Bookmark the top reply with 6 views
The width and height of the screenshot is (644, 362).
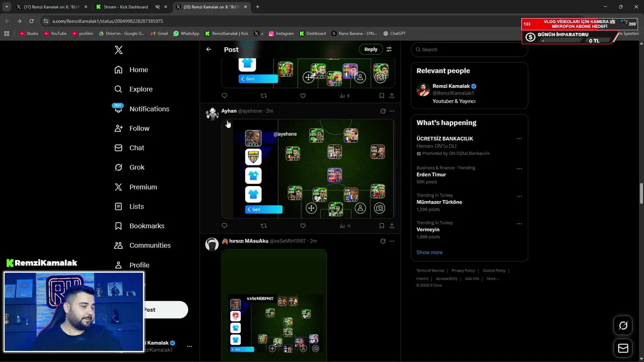point(382,96)
